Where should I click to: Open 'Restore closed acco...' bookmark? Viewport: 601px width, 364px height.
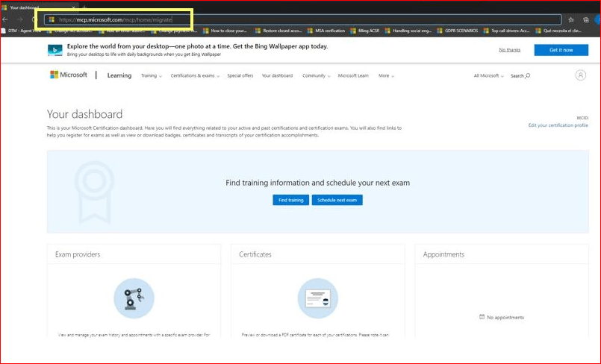pyautogui.click(x=278, y=31)
